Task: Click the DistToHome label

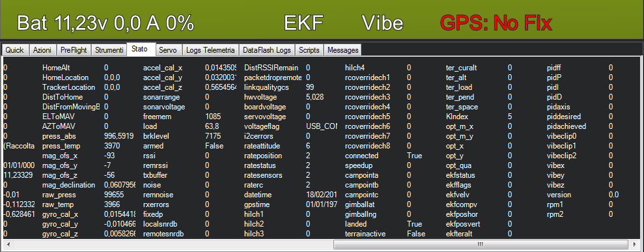Action: click(x=63, y=97)
